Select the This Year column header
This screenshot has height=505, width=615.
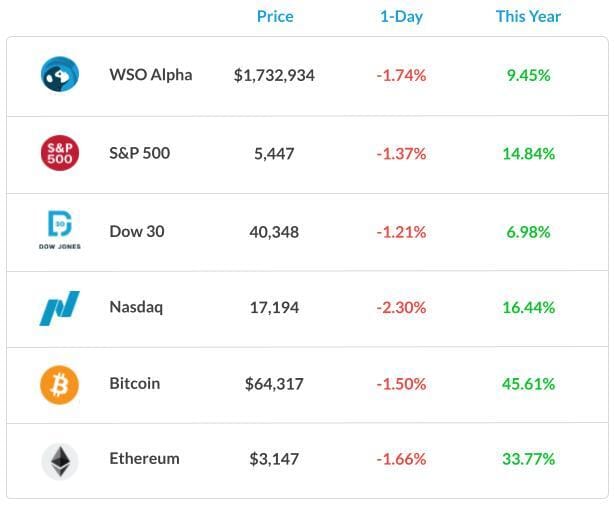pos(528,16)
